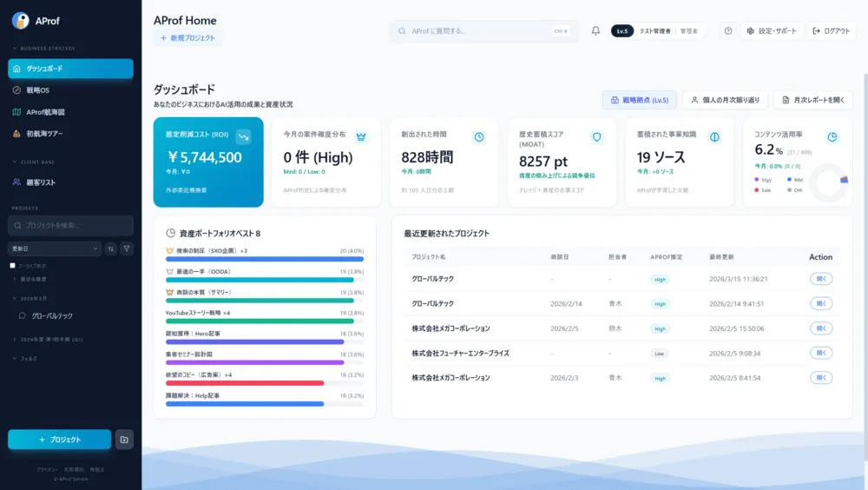This screenshot has height=490, width=868.
Task: Click the 検索の制圧 blue progress bar
Action: [265, 259]
